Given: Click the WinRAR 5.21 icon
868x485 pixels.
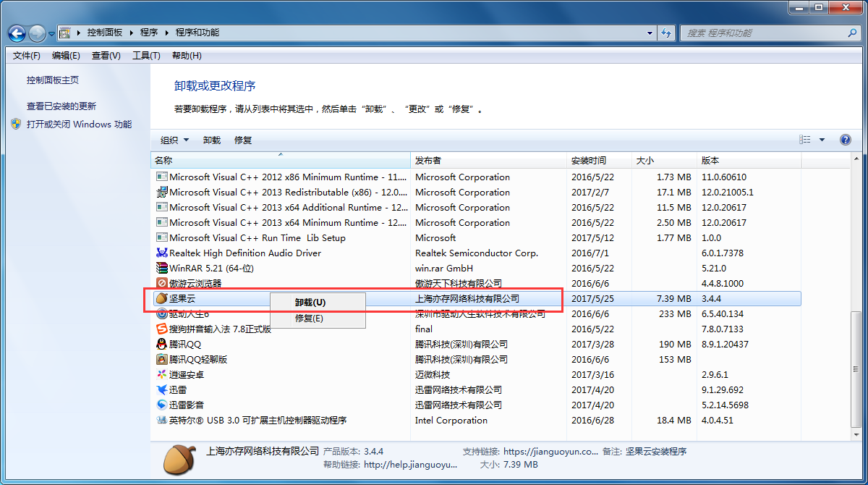Looking at the screenshot, I should tap(162, 268).
